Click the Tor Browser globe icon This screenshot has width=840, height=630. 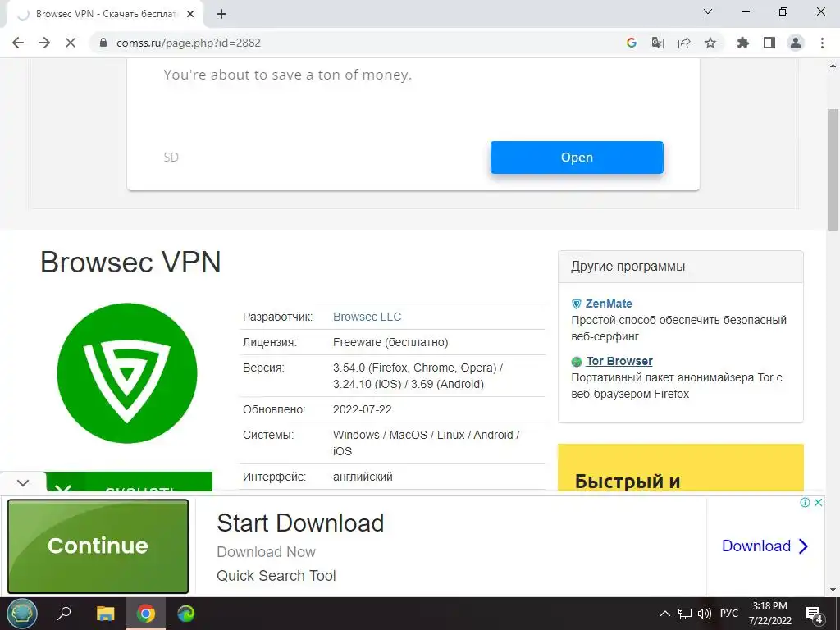pyautogui.click(x=577, y=362)
